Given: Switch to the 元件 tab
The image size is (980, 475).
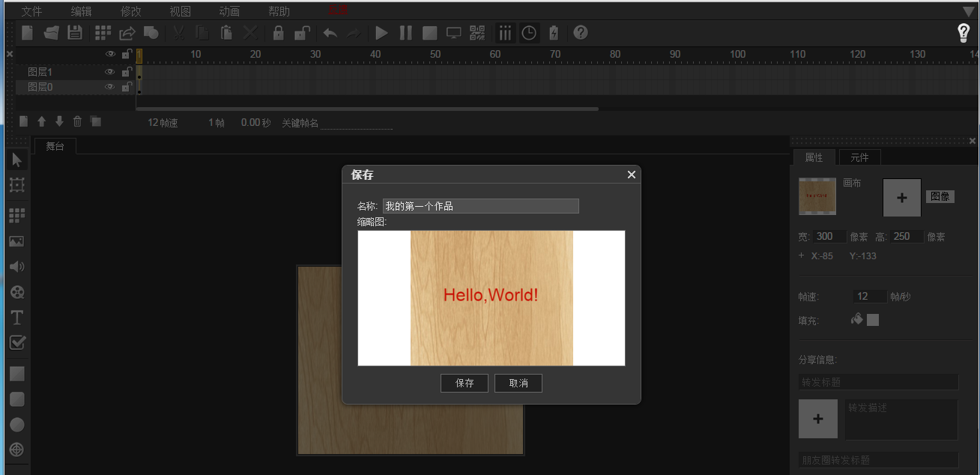Looking at the screenshot, I should [x=859, y=157].
